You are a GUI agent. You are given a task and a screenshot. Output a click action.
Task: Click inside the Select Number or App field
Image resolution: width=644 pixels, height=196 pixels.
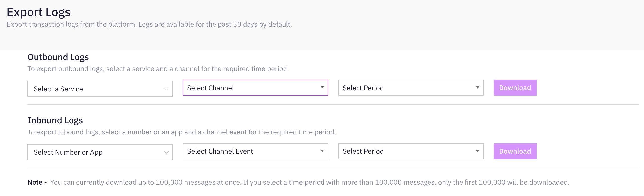tap(75, 151)
